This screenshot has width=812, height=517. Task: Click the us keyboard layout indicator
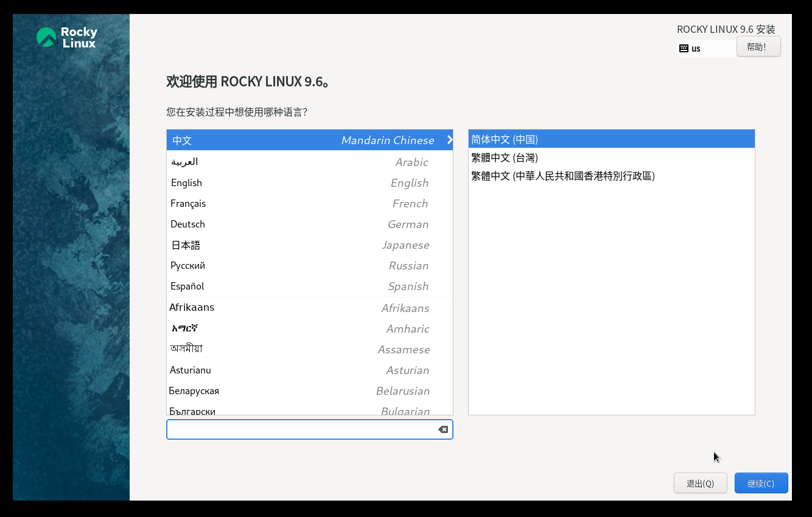(x=707, y=48)
